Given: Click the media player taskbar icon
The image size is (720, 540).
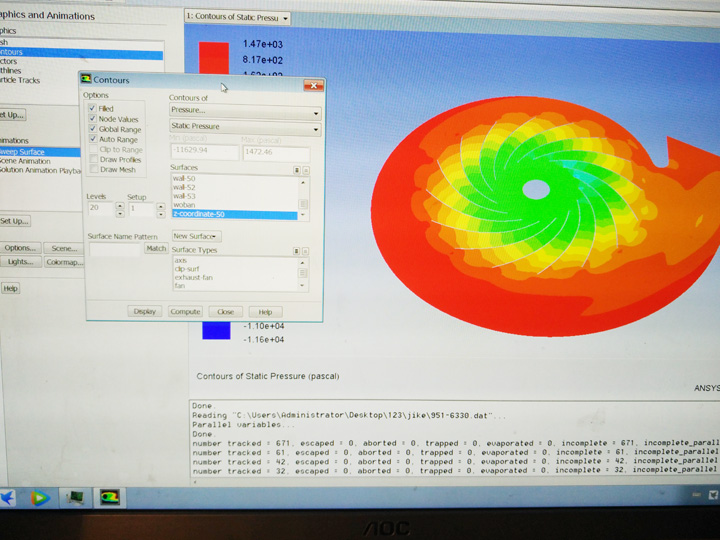Looking at the screenshot, I should (x=40, y=497).
